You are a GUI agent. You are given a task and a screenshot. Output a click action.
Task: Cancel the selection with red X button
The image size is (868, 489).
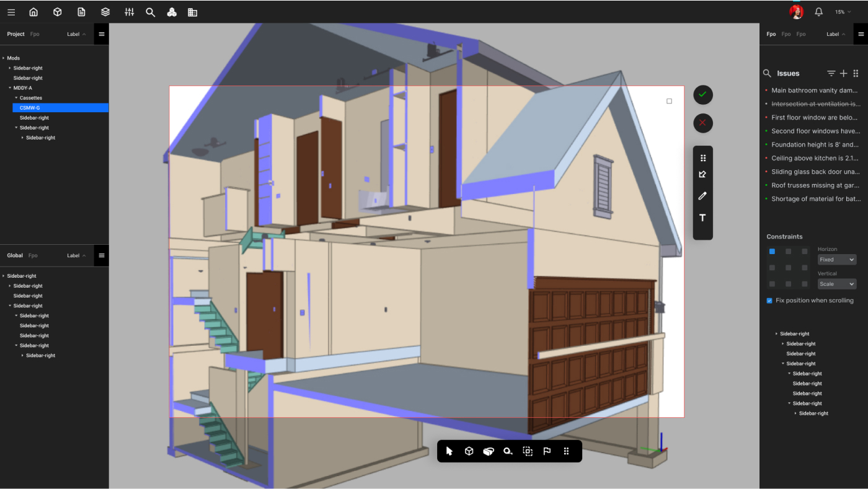point(702,123)
